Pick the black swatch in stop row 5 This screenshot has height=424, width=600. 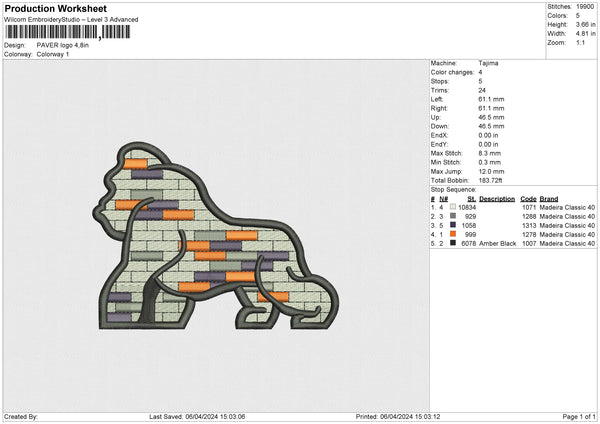tap(453, 243)
